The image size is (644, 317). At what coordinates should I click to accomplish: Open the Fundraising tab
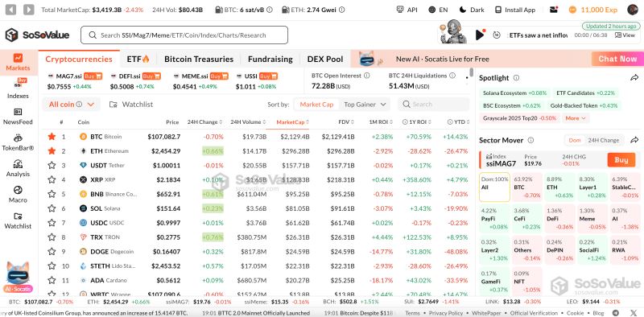tap(270, 59)
